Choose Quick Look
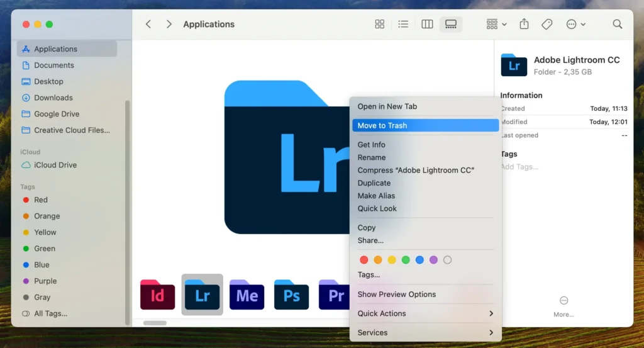This screenshot has height=348, width=644. click(x=425, y=208)
